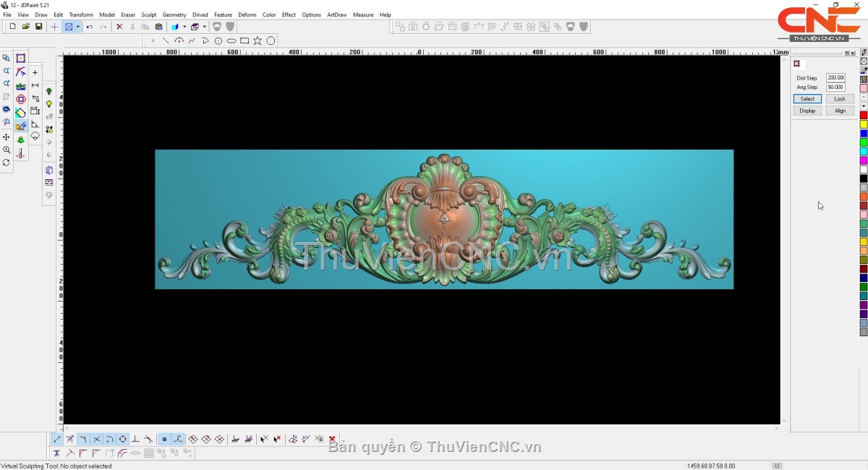Image resolution: width=868 pixels, height=470 pixels.
Task: Toggle the intersection snap button
Action: coord(96,439)
